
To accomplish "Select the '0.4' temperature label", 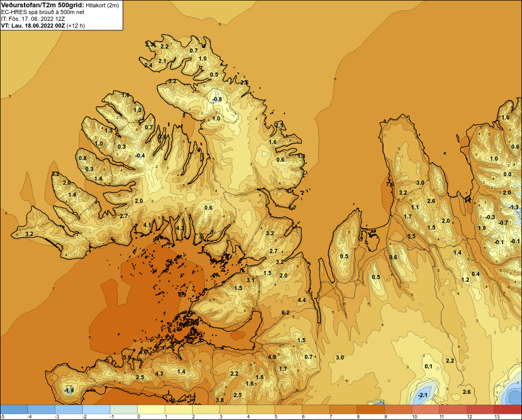I will [476, 274].
